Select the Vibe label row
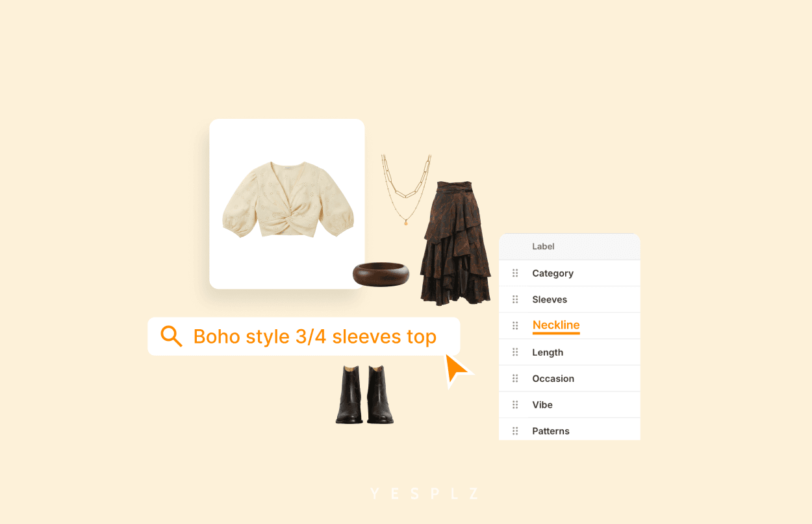Image resolution: width=812 pixels, height=524 pixels. [x=570, y=405]
